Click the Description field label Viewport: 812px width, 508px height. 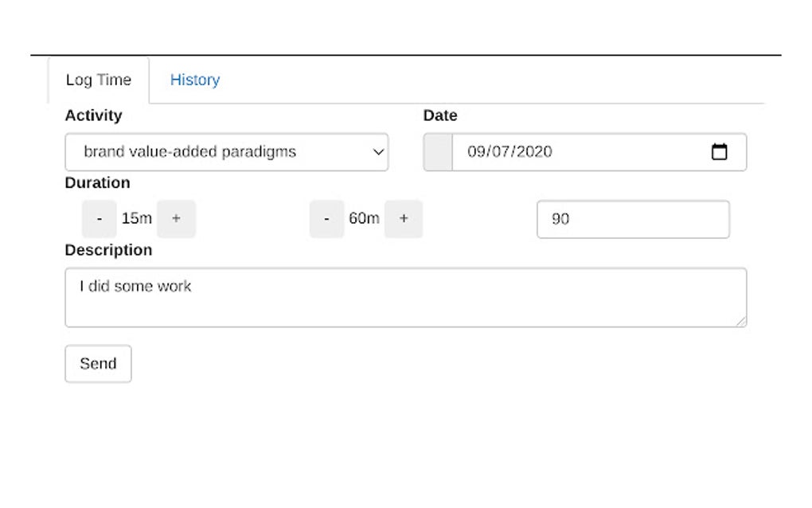tap(110, 249)
